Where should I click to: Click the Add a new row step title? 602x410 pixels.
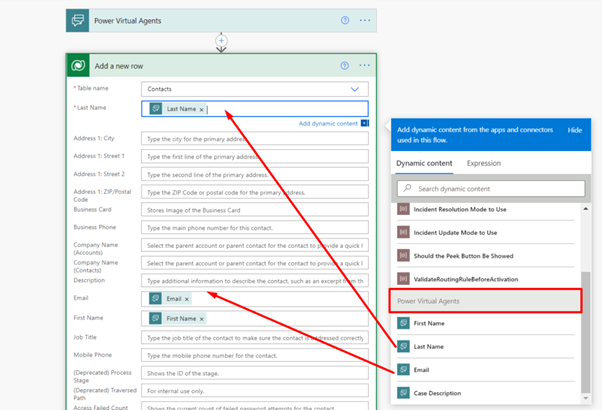pos(119,66)
